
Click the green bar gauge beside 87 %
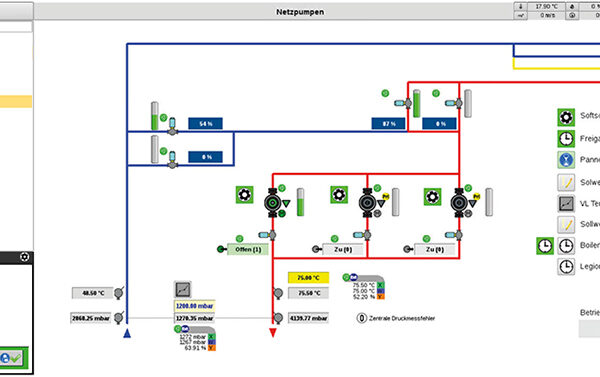coord(417,104)
